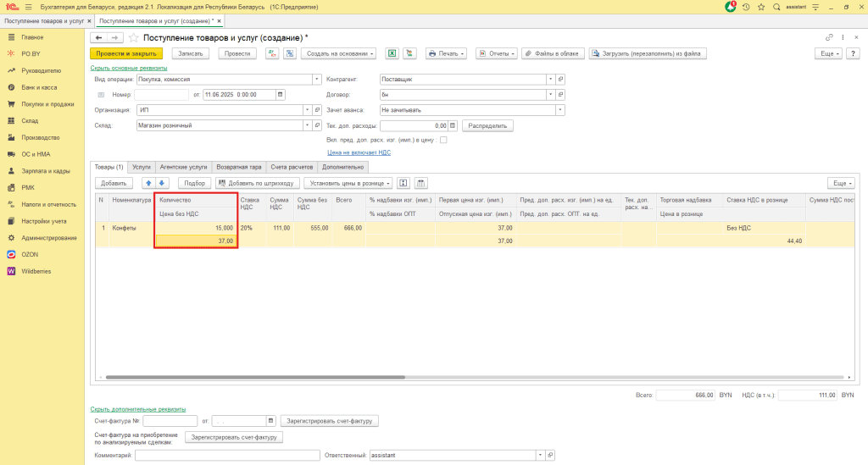
Task: Expand Вид операции dropdown
Action: (317, 79)
